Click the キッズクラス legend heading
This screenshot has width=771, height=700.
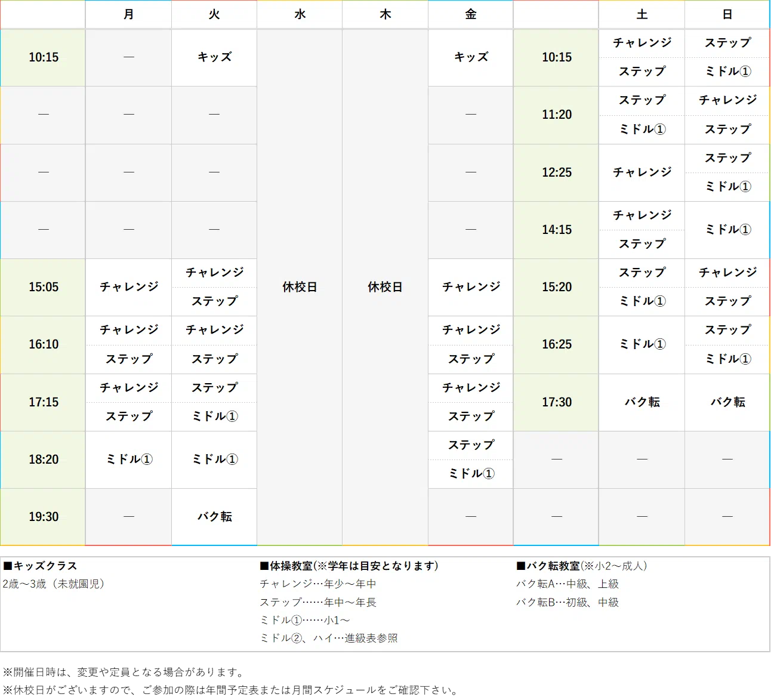pos(41,566)
